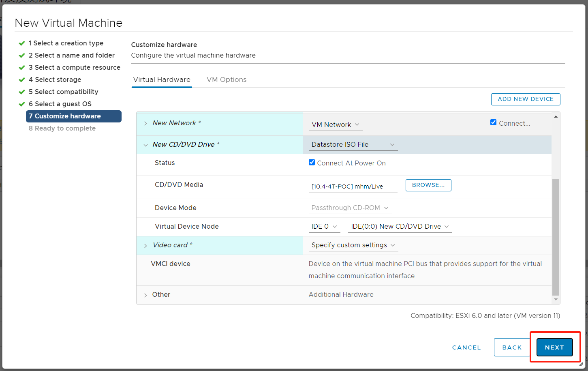Collapse the New CD/DVD Drive chevron
The image size is (588, 371).
coord(145,145)
